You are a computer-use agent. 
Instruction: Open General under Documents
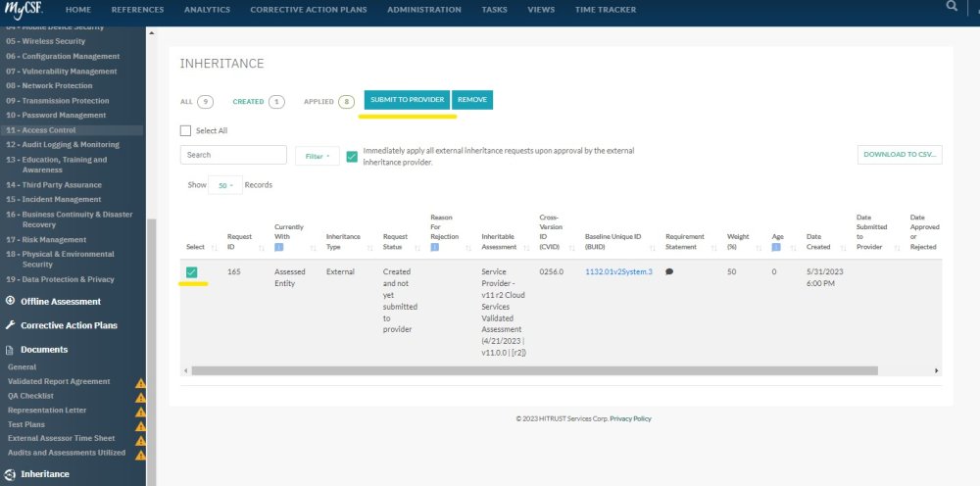(x=22, y=367)
